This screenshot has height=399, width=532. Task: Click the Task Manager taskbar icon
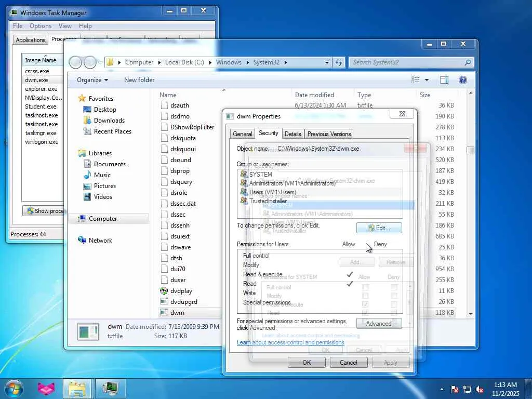tap(110, 389)
